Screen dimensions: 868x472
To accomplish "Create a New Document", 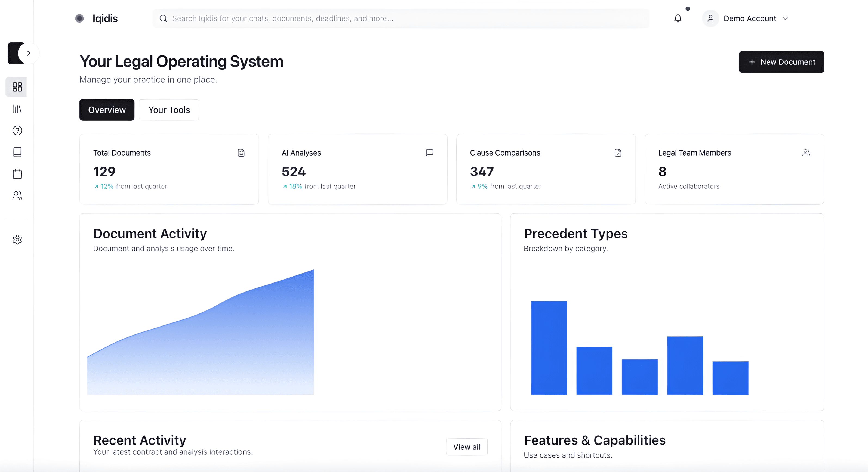I will 781,62.
